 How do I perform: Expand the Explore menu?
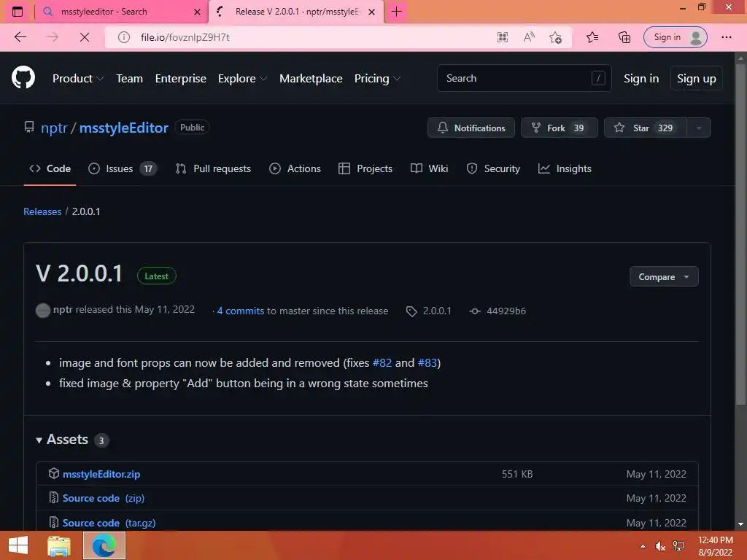(242, 79)
